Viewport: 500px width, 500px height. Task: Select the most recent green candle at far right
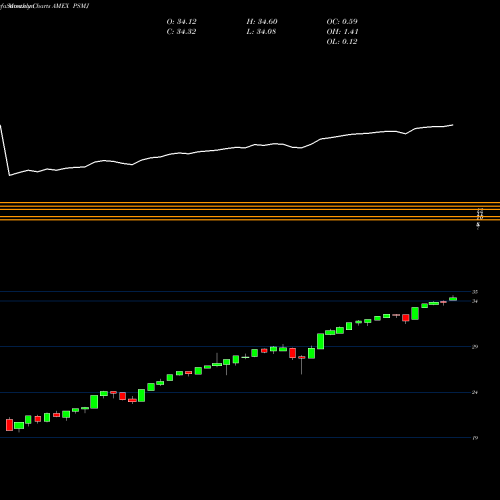[453, 299]
